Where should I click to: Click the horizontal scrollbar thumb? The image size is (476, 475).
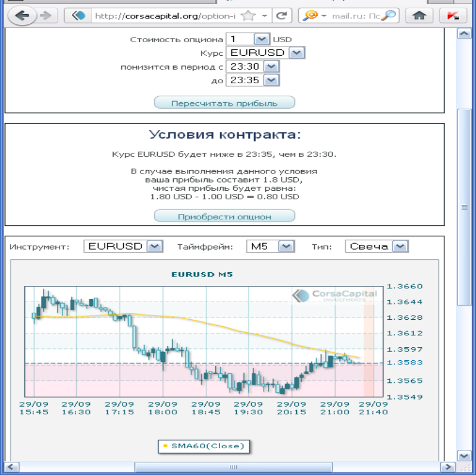233,467
